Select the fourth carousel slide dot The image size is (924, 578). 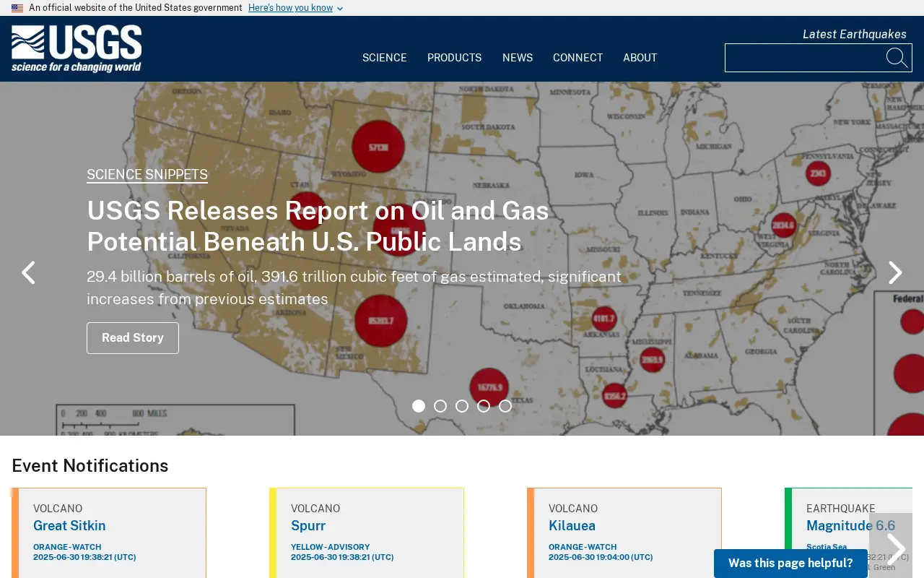point(484,406)
